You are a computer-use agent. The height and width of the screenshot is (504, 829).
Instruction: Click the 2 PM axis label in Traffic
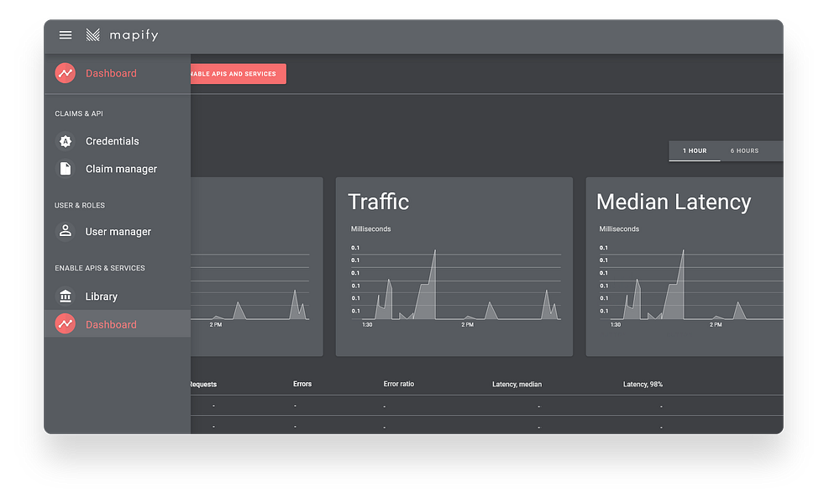click(467, 325)
